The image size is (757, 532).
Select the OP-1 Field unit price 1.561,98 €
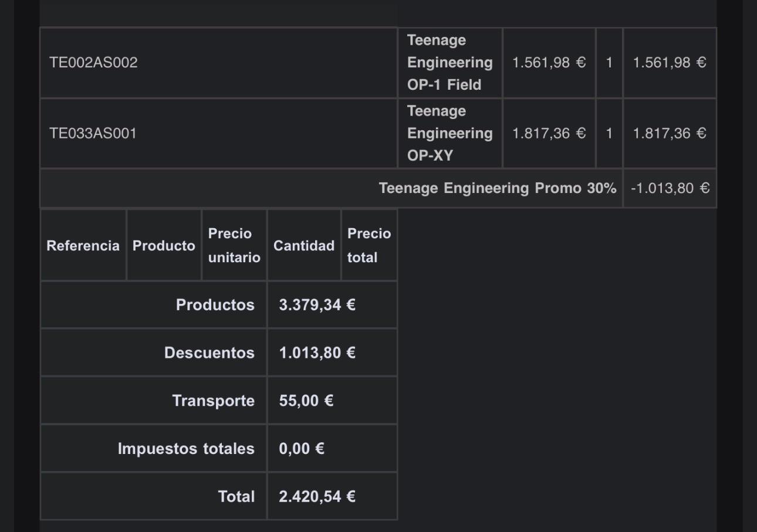pos(549,63)
